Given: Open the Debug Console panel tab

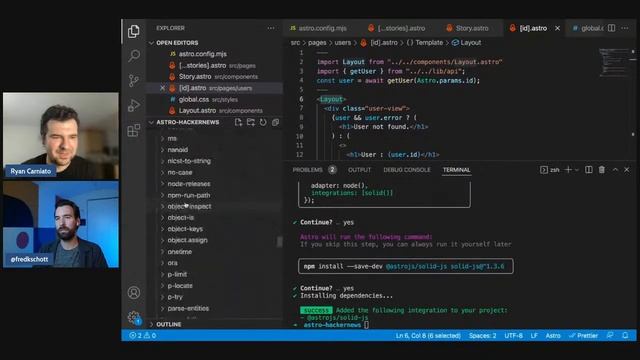Looking at the screenshot, I should [407, 170].
